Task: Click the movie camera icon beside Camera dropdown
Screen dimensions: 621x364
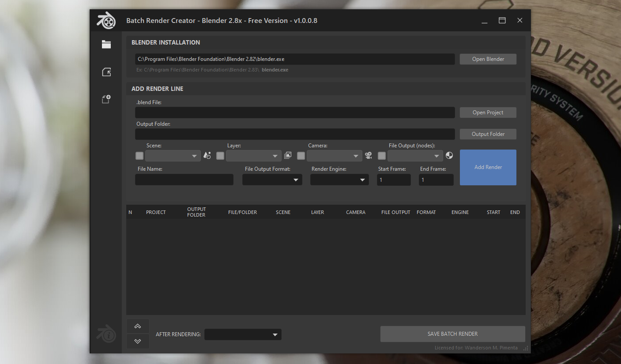Action: (369, 155)
